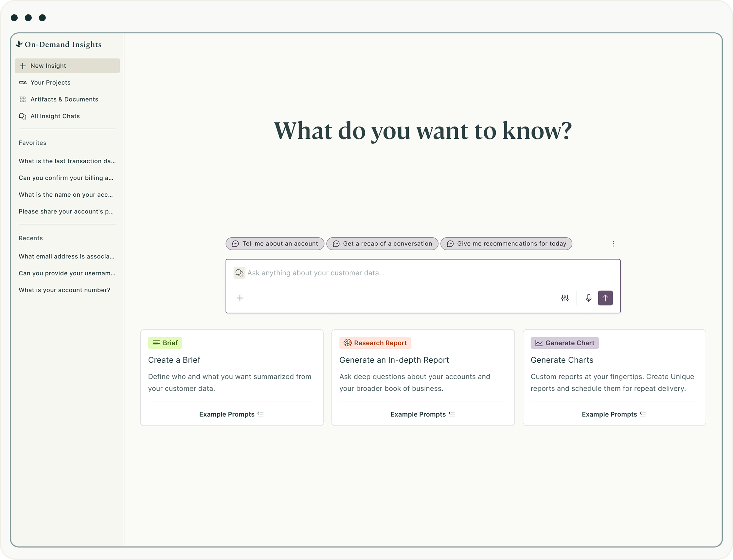The height and width of the screenshot is (560, 733).
Task: Click the plus attachment icon in prompt box
Action: tap(240, 298)
